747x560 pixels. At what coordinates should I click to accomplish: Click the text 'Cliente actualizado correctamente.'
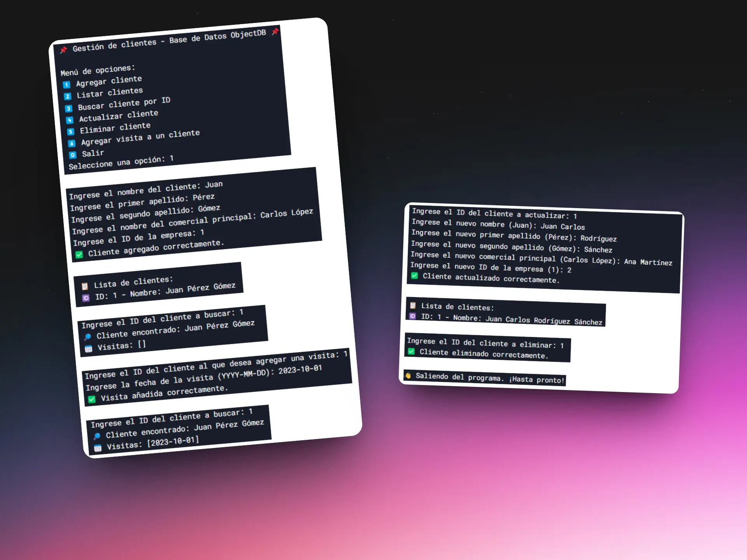click(491, 278)
